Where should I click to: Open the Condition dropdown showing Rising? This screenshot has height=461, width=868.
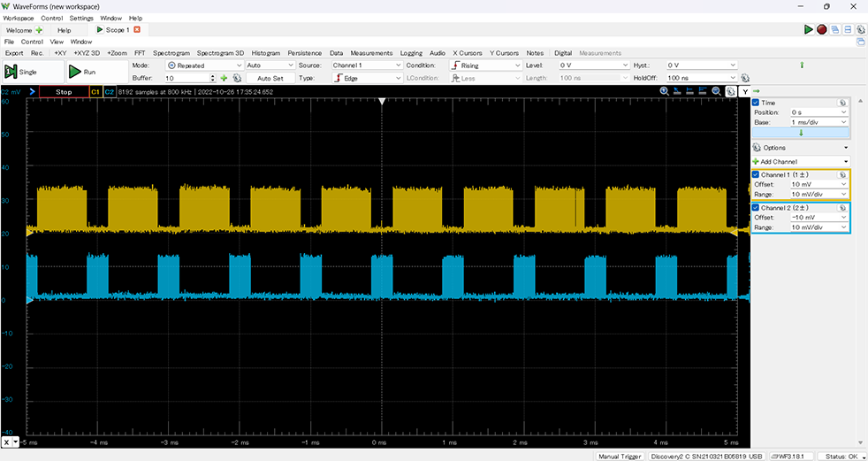click(485, 65)
